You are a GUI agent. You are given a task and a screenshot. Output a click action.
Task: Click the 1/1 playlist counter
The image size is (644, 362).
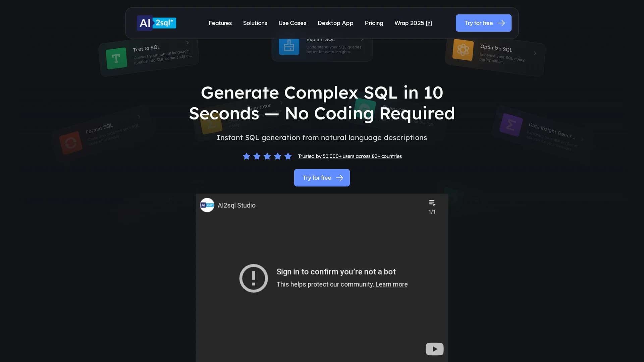[x=432, y=212]
